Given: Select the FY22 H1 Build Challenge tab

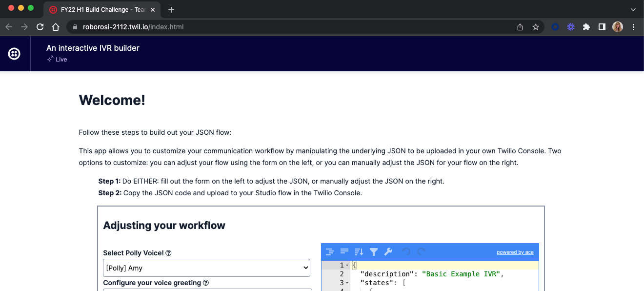Looking at the screenshot, I should coord(102,10).
